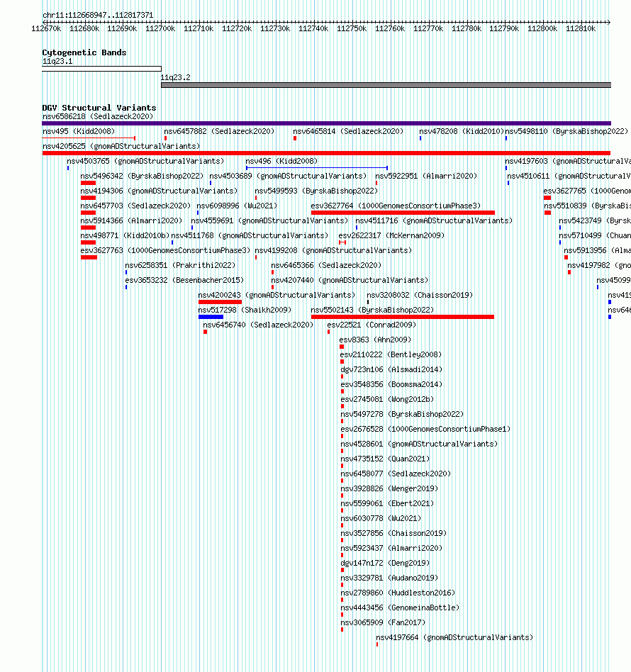Click nsv4503765 (gnomADStructuralVariants) label
This screenshot has width=631, height=672.
pyautogui.click(x=145, y=162)
